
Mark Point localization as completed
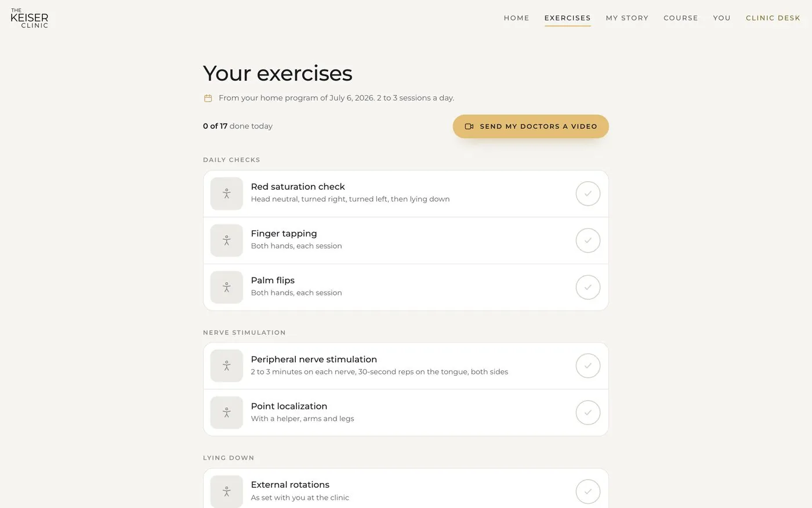pos(588,413)
